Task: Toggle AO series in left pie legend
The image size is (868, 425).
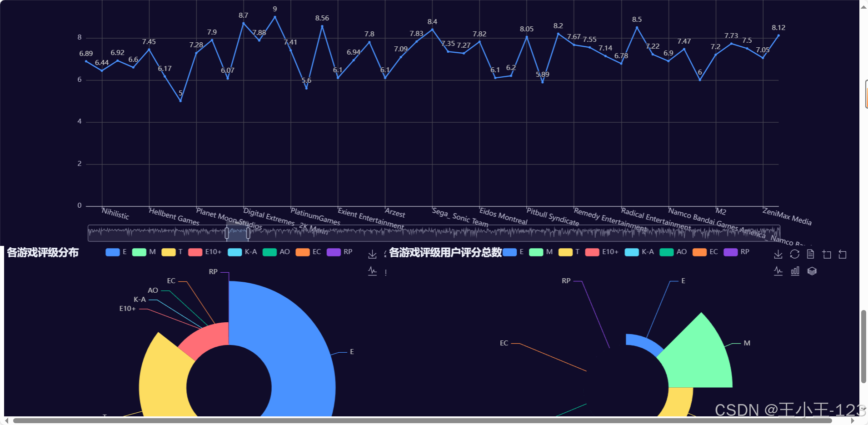Action: 276,252
